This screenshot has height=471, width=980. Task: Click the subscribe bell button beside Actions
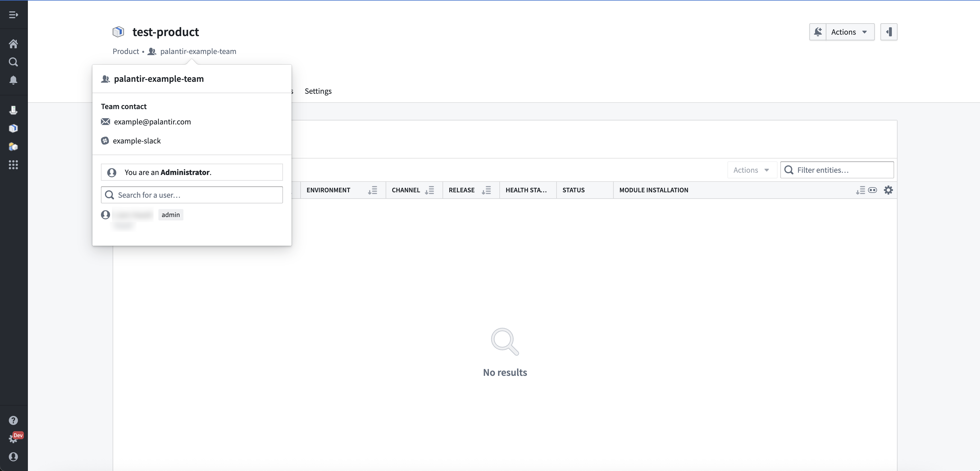(818, 32)
